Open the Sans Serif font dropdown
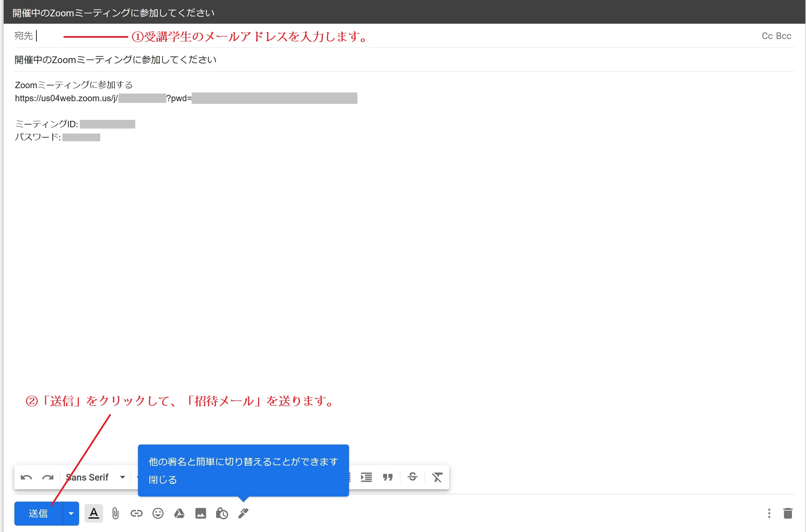The height and width of the screenshot is (532, 806). pos(95,477)
